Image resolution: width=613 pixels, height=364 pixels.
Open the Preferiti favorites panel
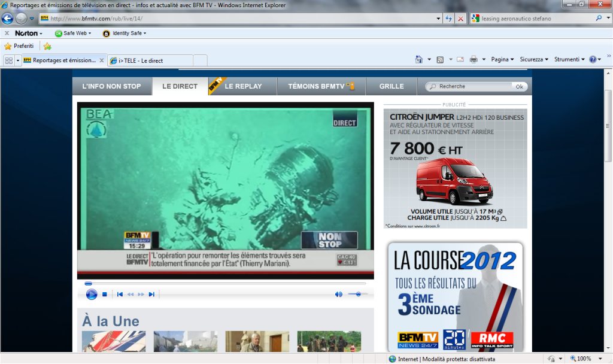tap(19, 46)
